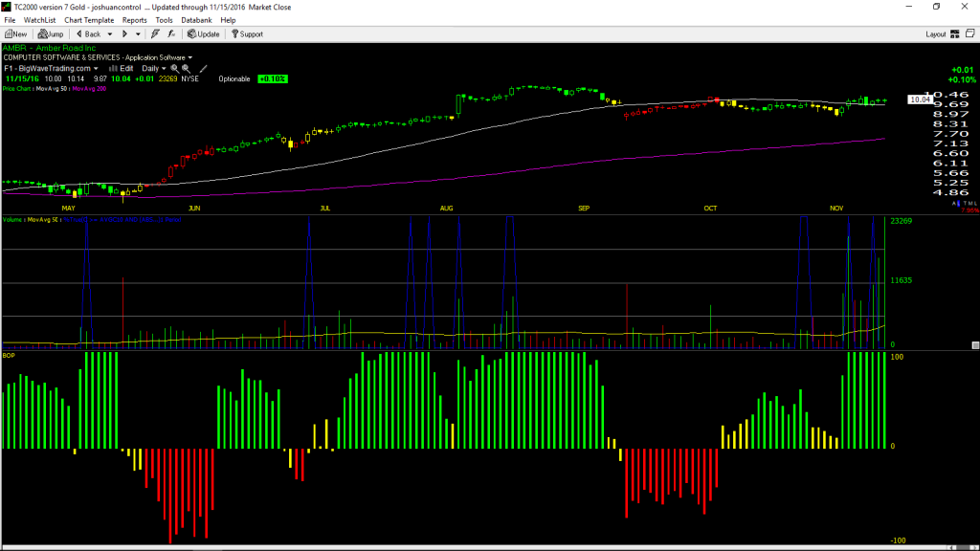The height and width of the screenshot is (551, 980).
Task: Click the fx formula toolbar icon
Action: [171, 34]
